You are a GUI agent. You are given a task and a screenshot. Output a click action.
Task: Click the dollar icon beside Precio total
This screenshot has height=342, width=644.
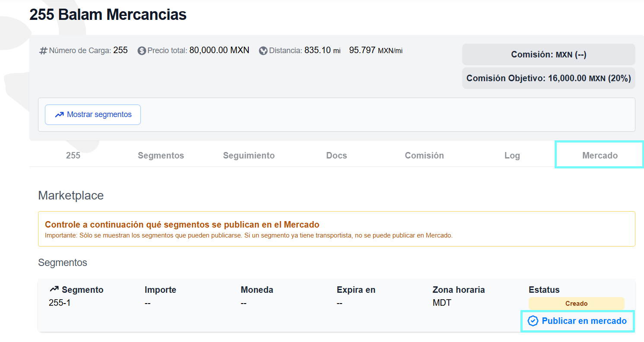coord(142,51)
